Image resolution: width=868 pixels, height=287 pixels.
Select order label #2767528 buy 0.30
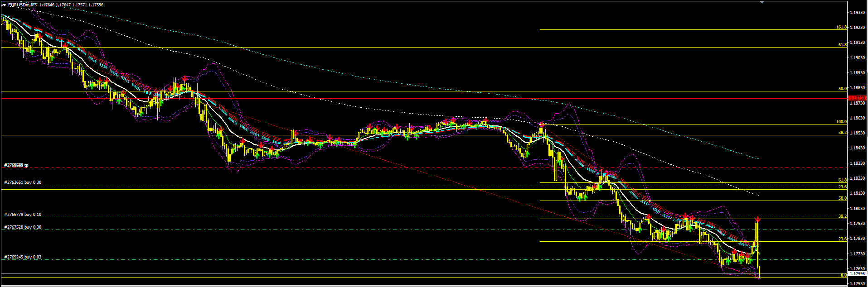pyautogui.click(x=23, y=227)
